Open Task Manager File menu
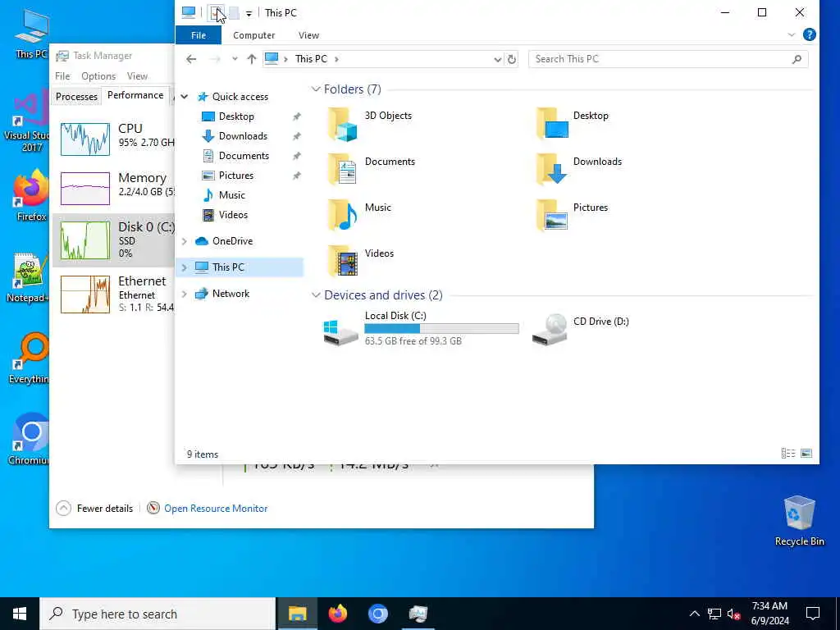The width and height of the screenshot is (840, 630). (62, 76)
